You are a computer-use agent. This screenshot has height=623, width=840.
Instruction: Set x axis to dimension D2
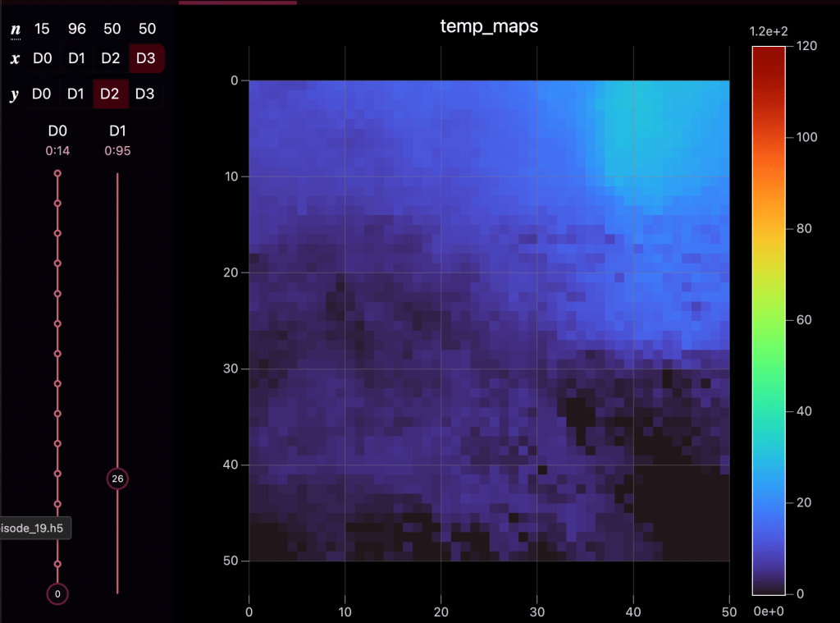tap(111, 59)
